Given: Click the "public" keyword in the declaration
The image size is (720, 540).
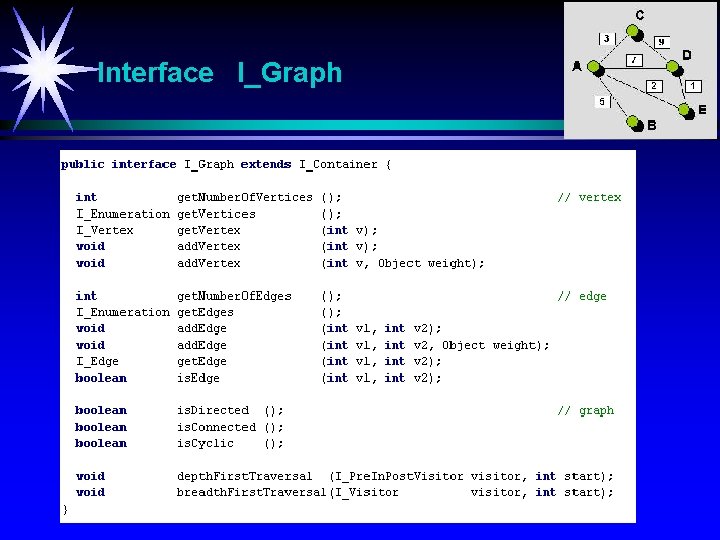Looking at the screenshot, I should (x=83, y=165).
